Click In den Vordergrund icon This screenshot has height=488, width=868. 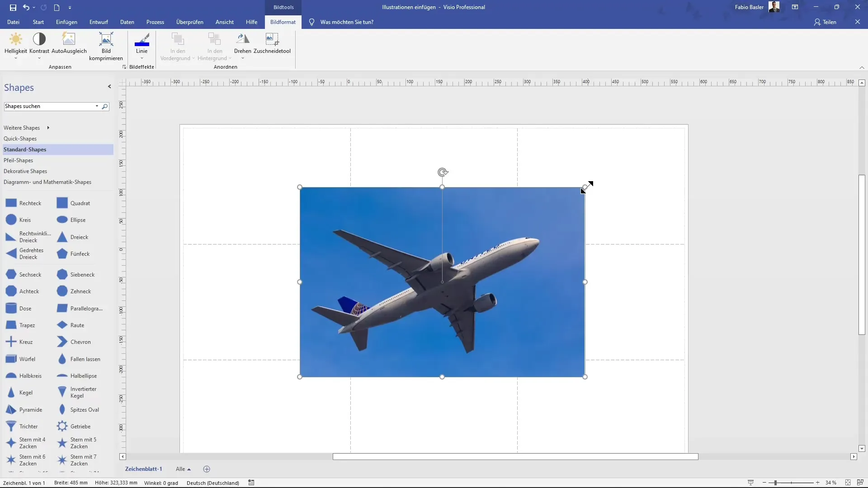pos(178,39)
